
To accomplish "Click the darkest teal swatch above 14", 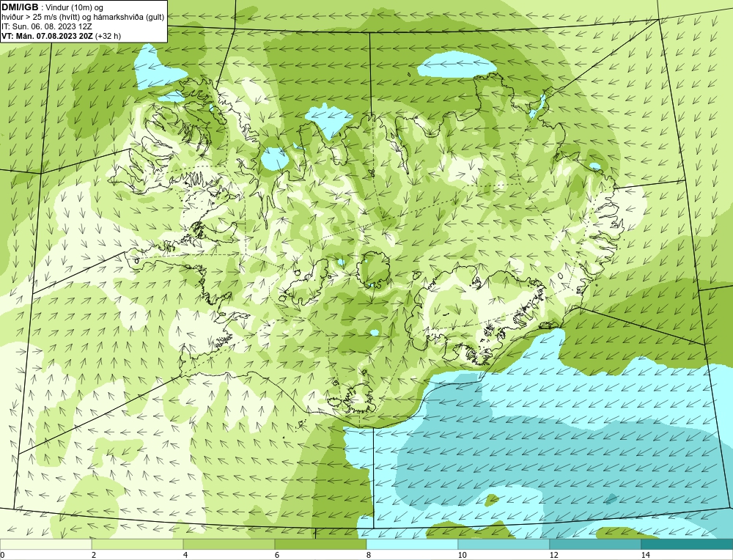I will (x=688, y=544).
